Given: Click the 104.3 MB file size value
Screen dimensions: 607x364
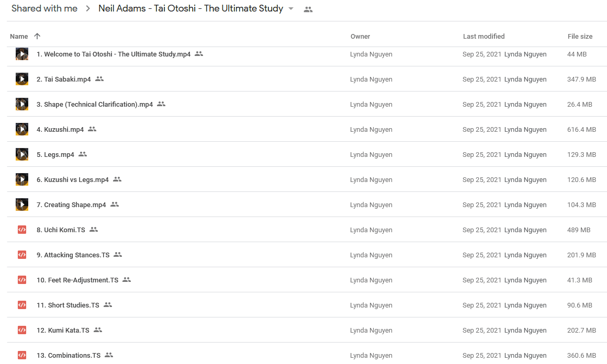Looking at the screenshot, I should click(x=581, y=204).
